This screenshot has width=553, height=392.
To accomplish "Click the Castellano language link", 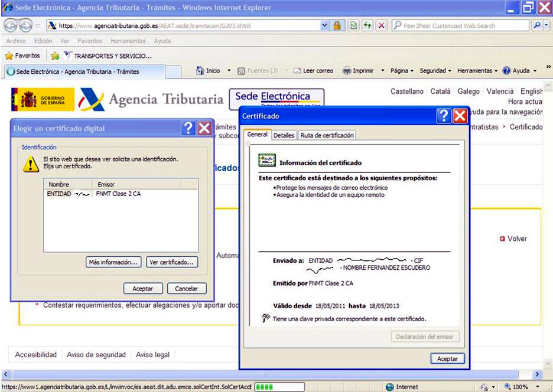I will pyautogui.click(x=406, y=92).
